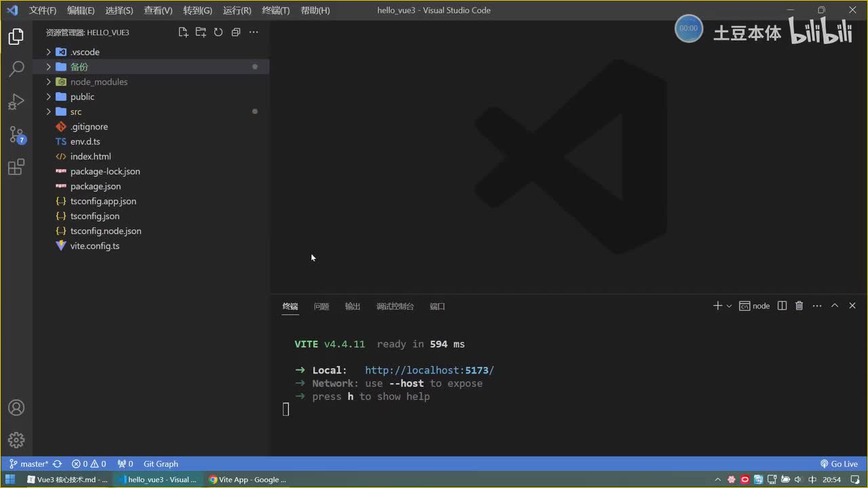
Task: Switch to the 端口 panel tab
Action: point(437,306)
